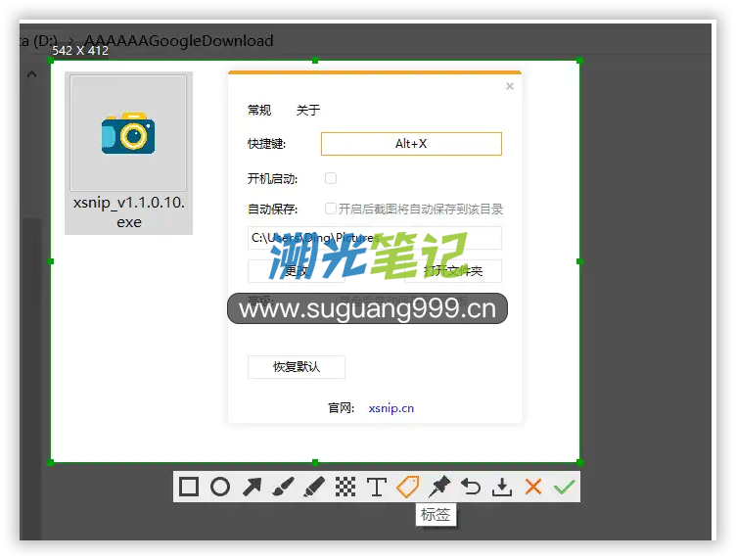Enable the 开机启动 startup checkbox
The image size is (736, 560).
331,178
